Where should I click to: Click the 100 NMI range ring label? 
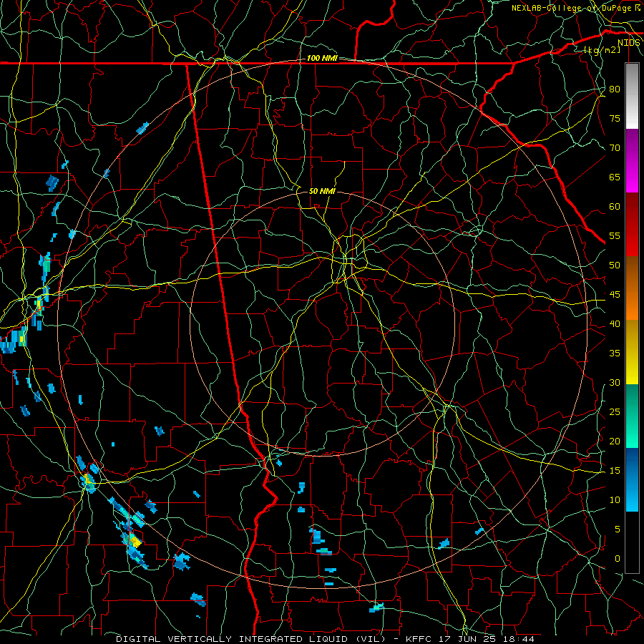[x=322, y=59]
